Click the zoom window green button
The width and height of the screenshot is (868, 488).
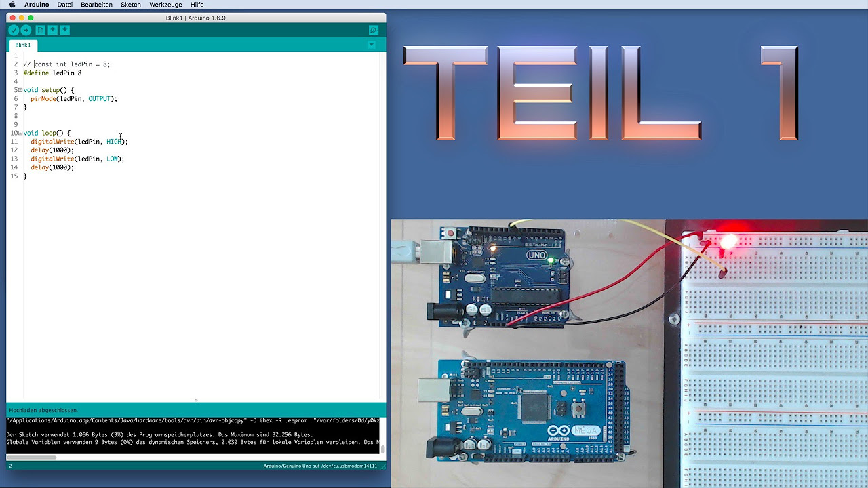(x=31, y=18)
